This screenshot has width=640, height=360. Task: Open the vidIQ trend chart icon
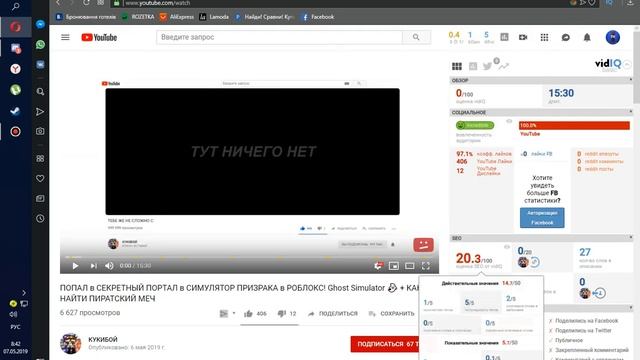(x=504, y=66)
